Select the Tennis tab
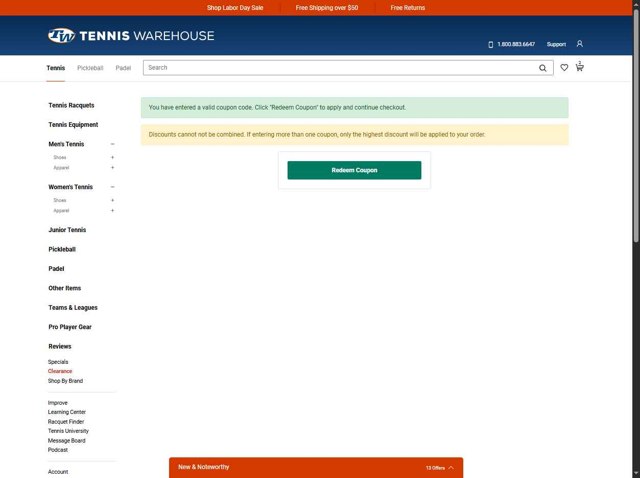This screenshot has height=478, width=640. point(56,68)
